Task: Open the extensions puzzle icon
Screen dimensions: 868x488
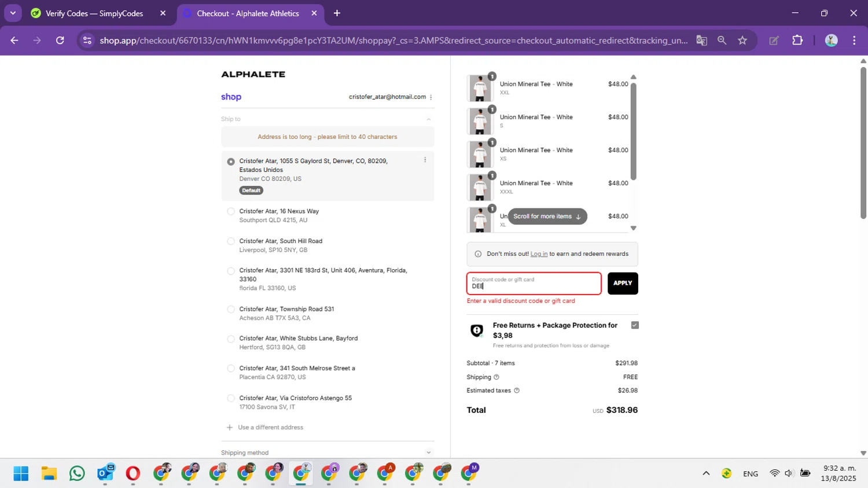Action: click(x=797, y=41)
